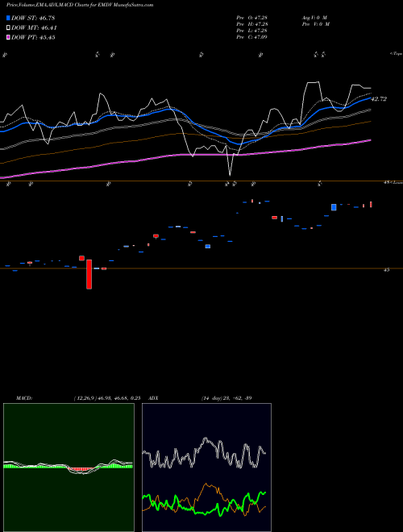
Task: Select the 'DOW ST: 46.78' legend text
Action: (x=33, y=18)
